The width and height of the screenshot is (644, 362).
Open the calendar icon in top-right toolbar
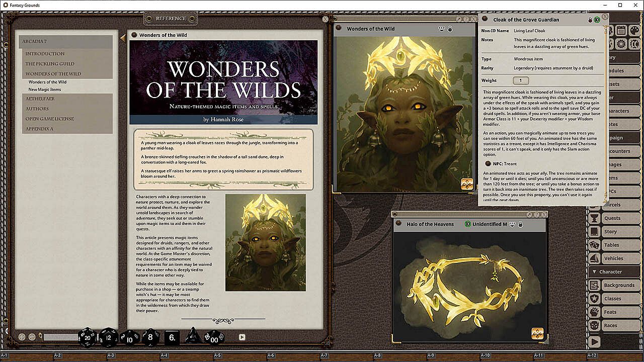(621, 31)
